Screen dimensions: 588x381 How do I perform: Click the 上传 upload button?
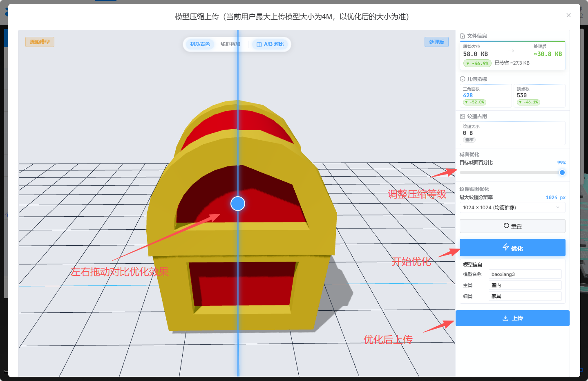point(512,318)
